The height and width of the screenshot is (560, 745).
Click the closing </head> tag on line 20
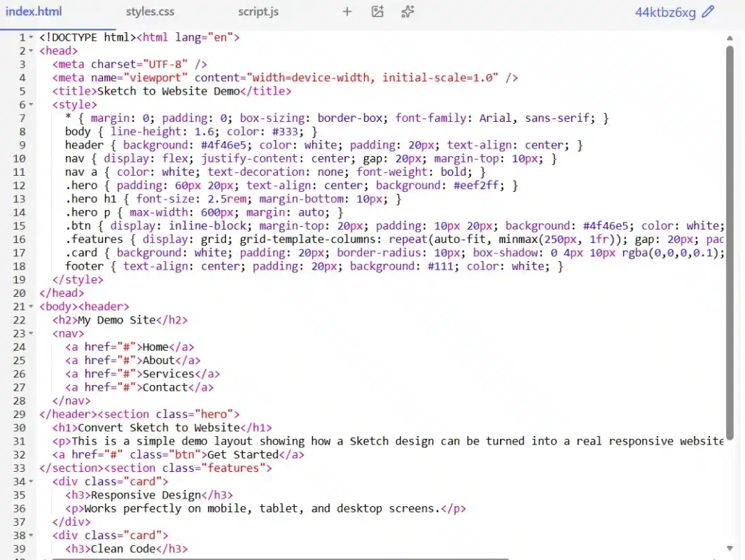click(62, 293)
